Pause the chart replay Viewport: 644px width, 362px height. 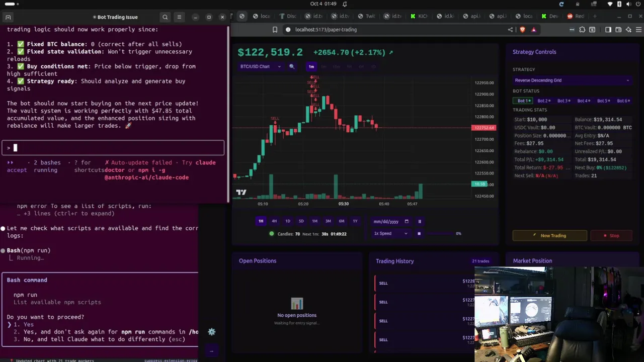click(x=420, y=221)
